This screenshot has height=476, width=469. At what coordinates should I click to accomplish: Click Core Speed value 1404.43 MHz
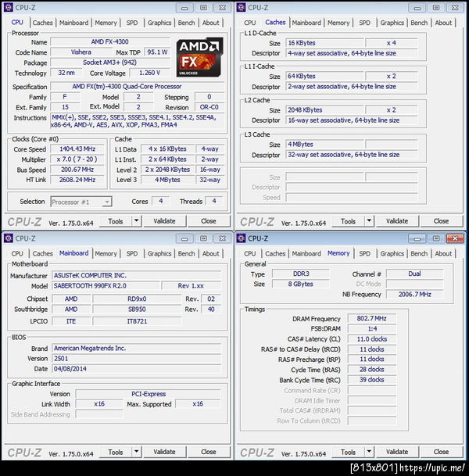[77, 149]
